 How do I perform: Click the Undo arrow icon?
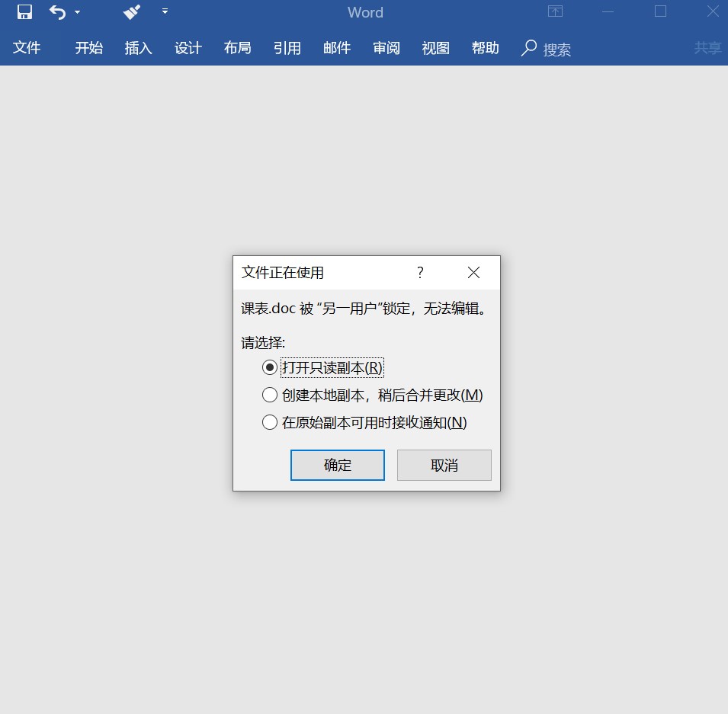pos(58,12)
